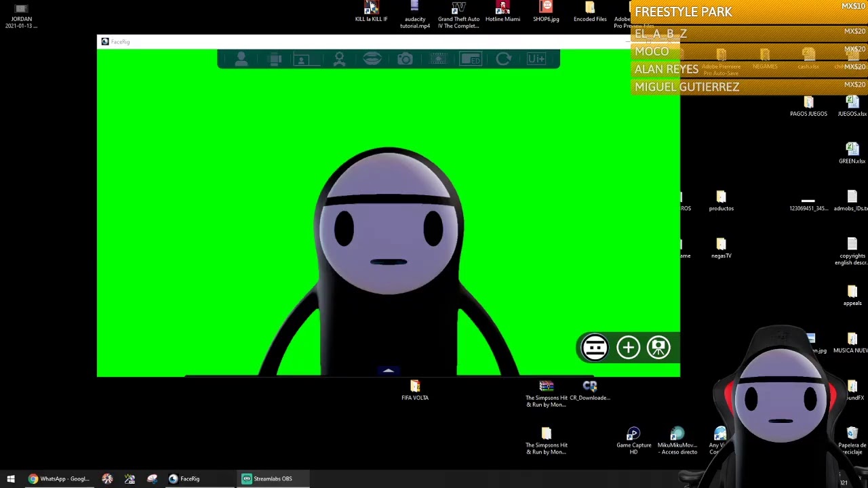Image resolution: width=868 pixels, height=488 pixels.
Task: Select the Hotline Miami shortcut
Action: click(502, 12)
